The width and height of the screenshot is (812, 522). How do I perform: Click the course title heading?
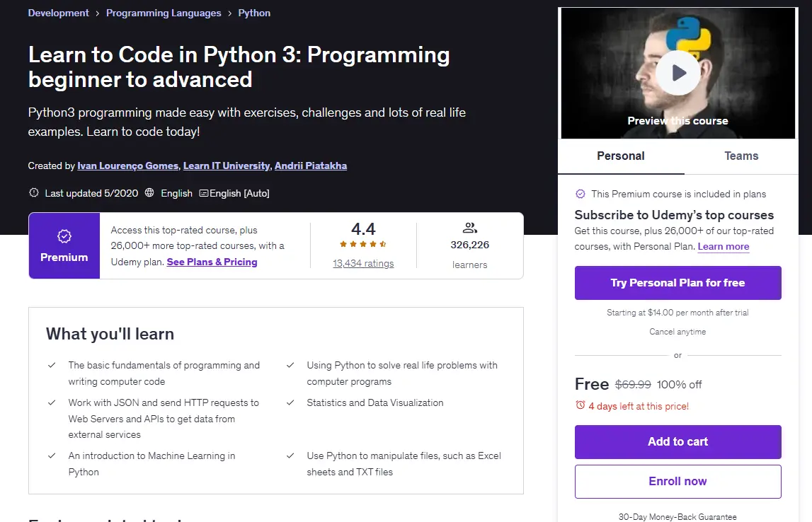(239, 66)
